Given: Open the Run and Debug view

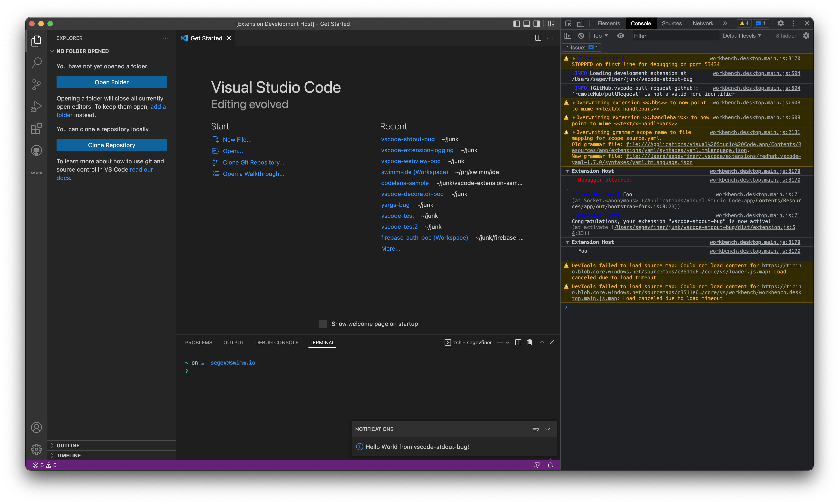Looking at the screenshot, I should click(36, 106).
